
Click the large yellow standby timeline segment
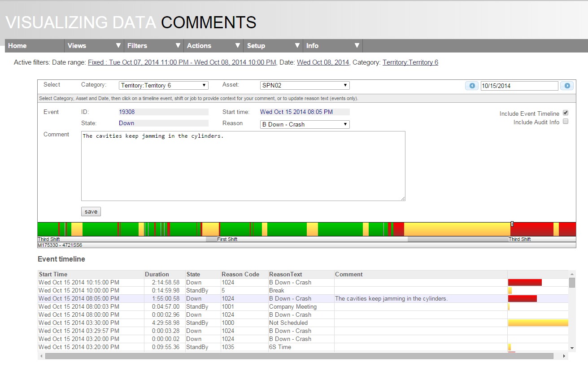(457, 229)
